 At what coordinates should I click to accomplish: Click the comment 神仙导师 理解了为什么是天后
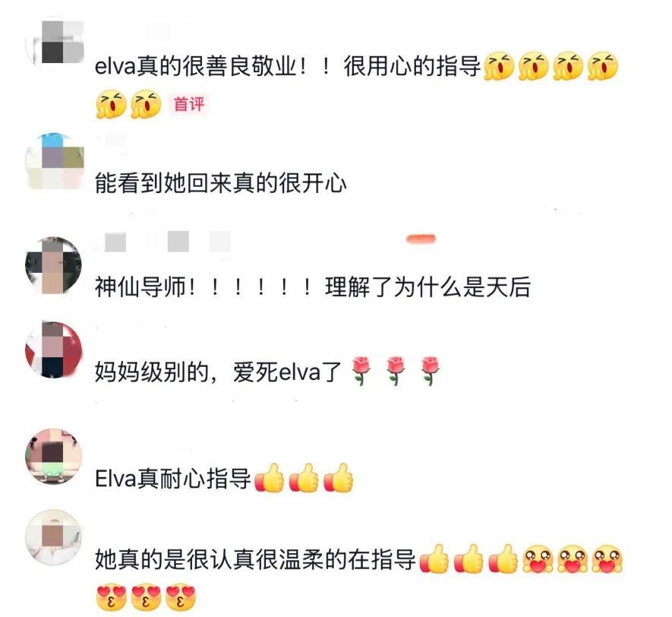pyautogui.click(x=312, y=287)
